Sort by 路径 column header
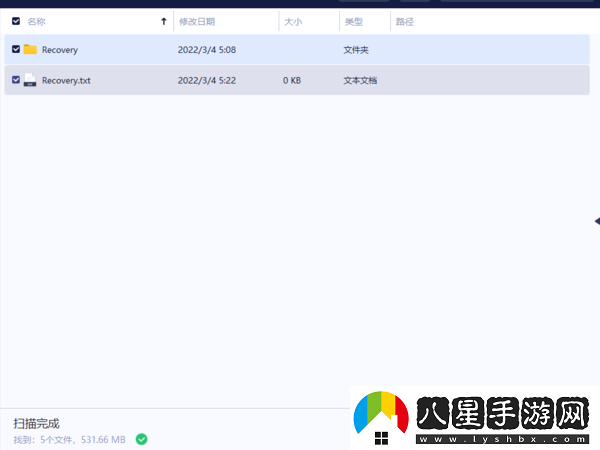600x450 pixels. [405, 22]
